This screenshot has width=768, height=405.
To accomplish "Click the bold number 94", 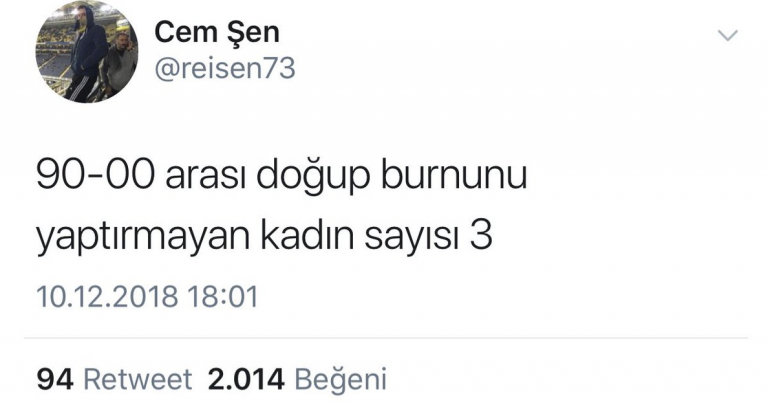I will 55,380.
